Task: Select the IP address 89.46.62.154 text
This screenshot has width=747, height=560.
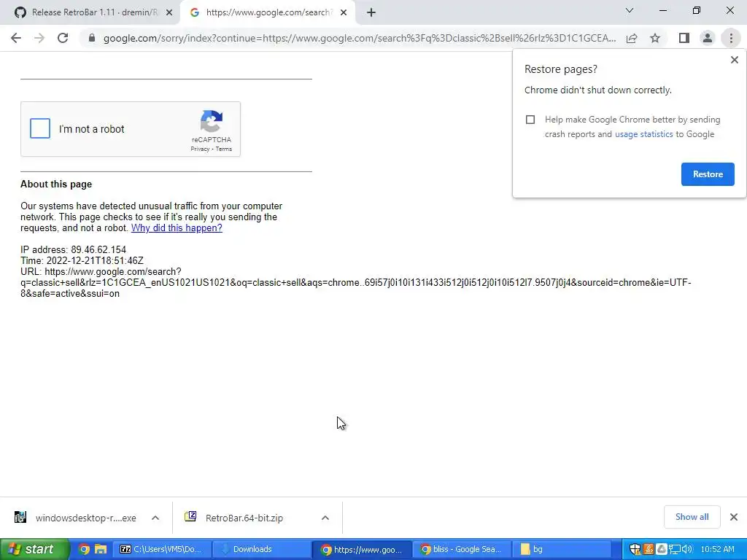Action: tap(74, 249)
